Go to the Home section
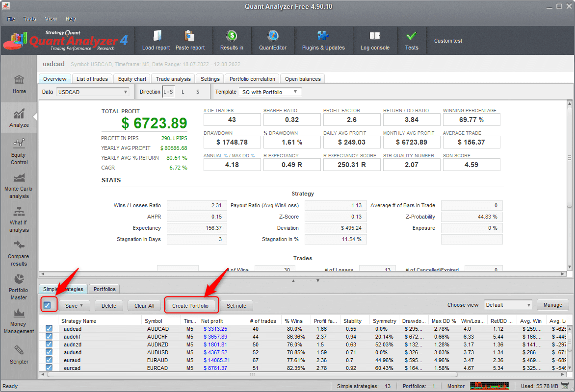This screenshot has width=575, height=392. (x=19, y=84)
